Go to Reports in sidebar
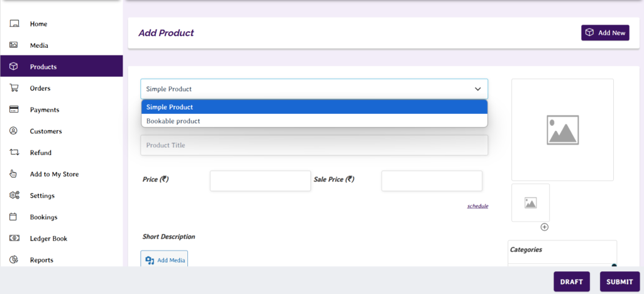 click(x=42, y=260)
